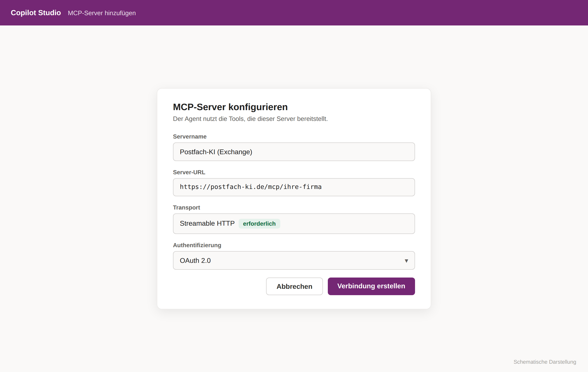
Task: Click the Servername input field
Action: (x=294, y=152)
